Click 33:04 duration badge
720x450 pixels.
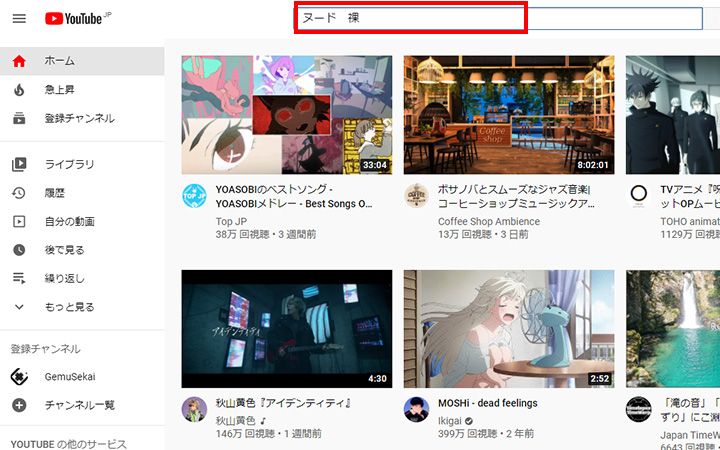pyautogui.click(x=374, y=165)
